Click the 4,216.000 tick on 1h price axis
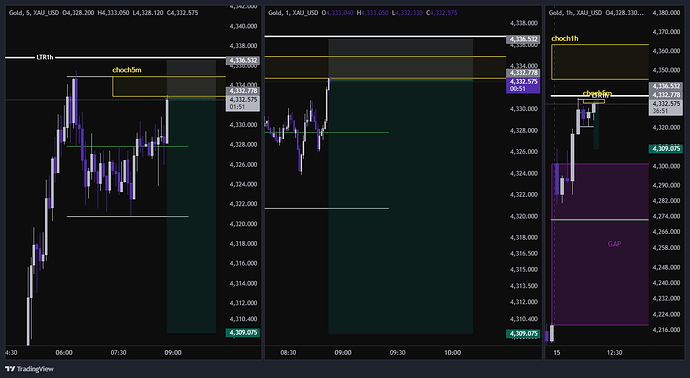 666,330
